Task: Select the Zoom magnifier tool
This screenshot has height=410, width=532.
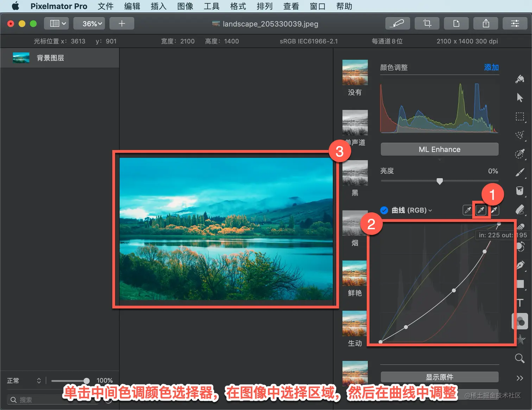Action: click(520, 358)
